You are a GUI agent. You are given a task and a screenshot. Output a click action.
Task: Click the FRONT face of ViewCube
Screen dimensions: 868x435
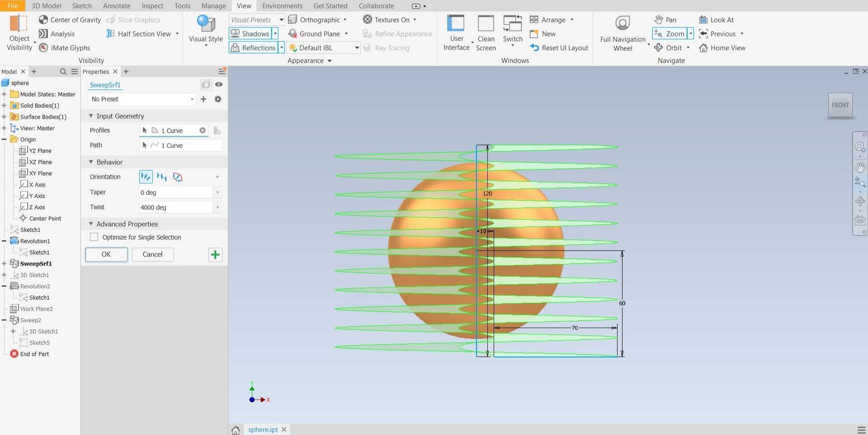(x=840, y=105)
